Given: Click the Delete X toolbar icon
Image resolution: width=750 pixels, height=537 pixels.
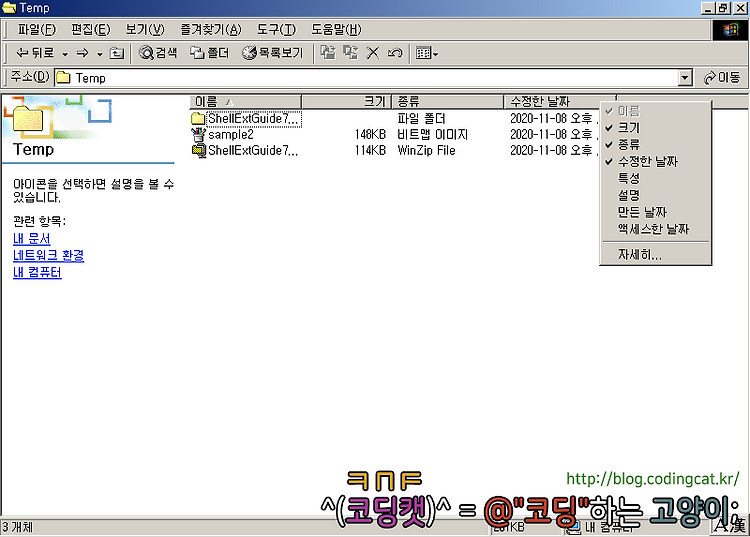Looking at the screenshot, I should 372,53.
